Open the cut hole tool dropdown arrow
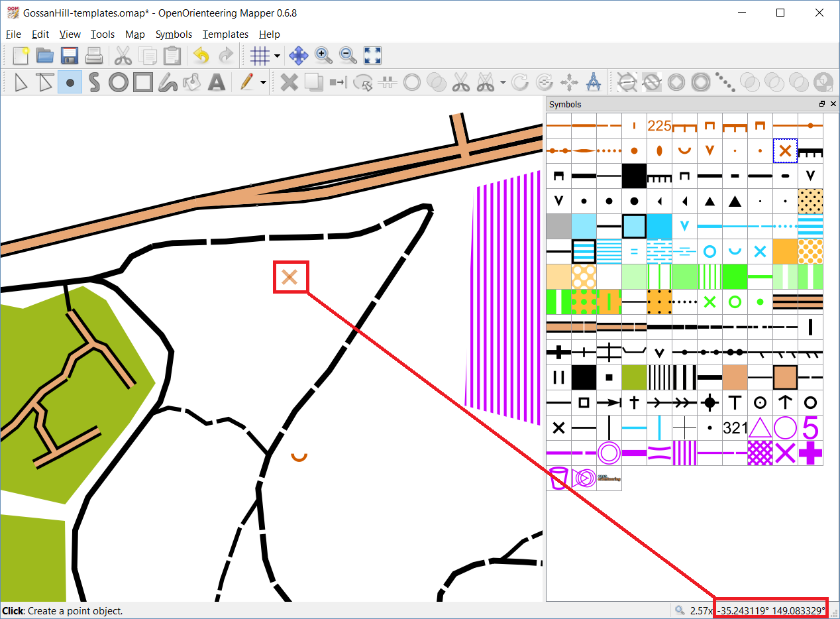 503,83
